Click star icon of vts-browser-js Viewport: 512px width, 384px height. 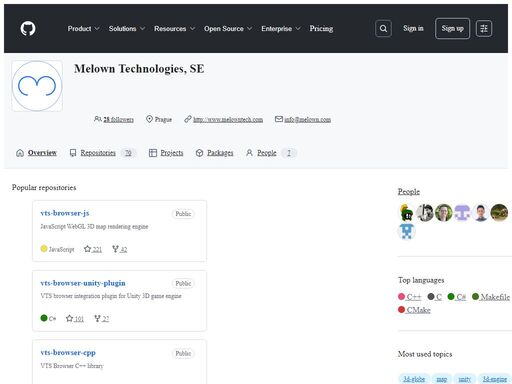click(87, 249)
